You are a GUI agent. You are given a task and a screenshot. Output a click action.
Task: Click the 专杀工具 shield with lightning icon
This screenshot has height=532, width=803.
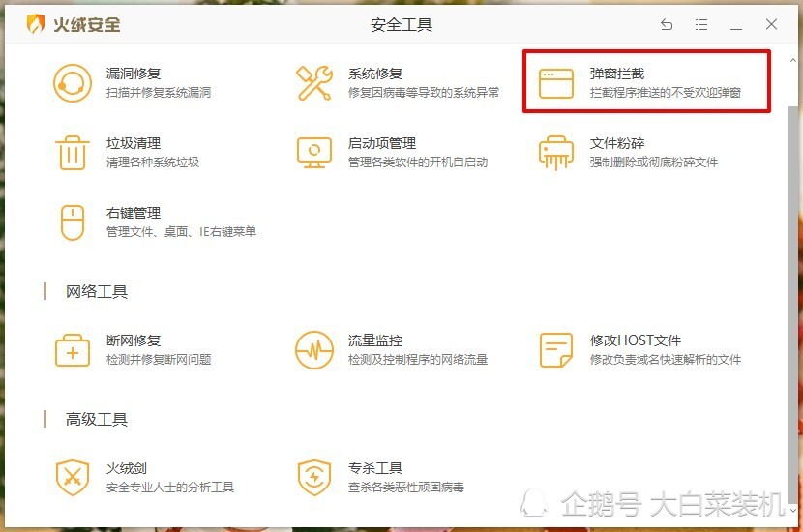(313, 478)
